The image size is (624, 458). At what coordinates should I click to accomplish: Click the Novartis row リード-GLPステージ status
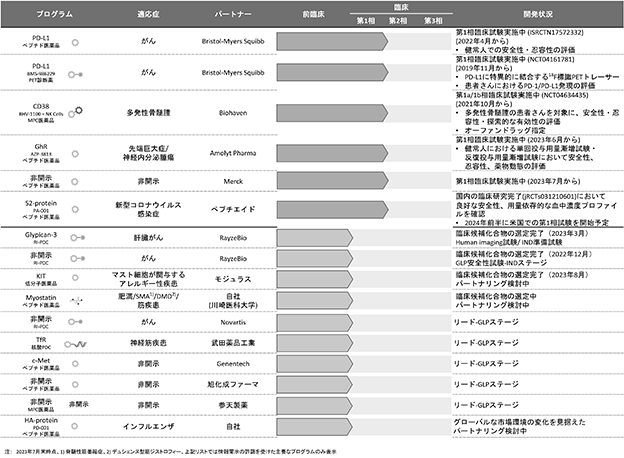[486, 322]
